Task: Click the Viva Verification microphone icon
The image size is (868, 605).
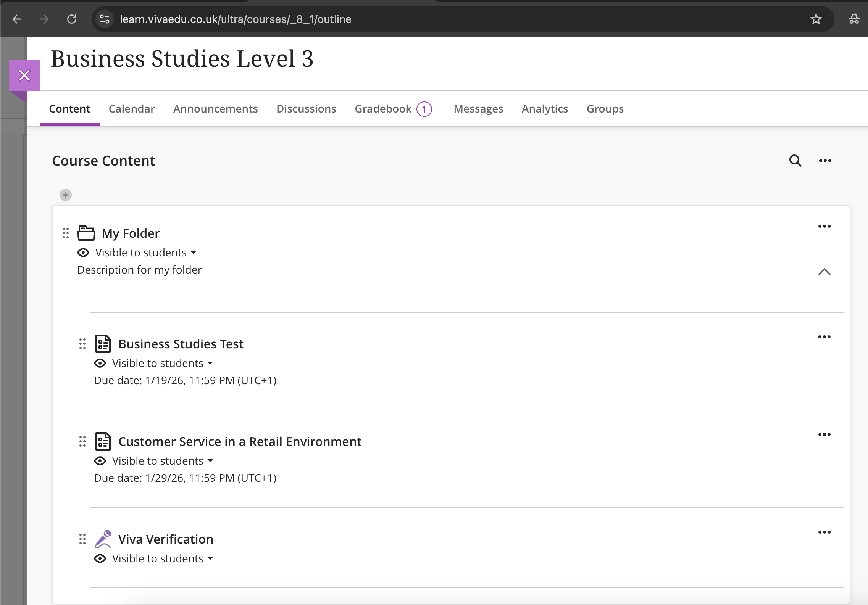Action: [x=103, y=539]
